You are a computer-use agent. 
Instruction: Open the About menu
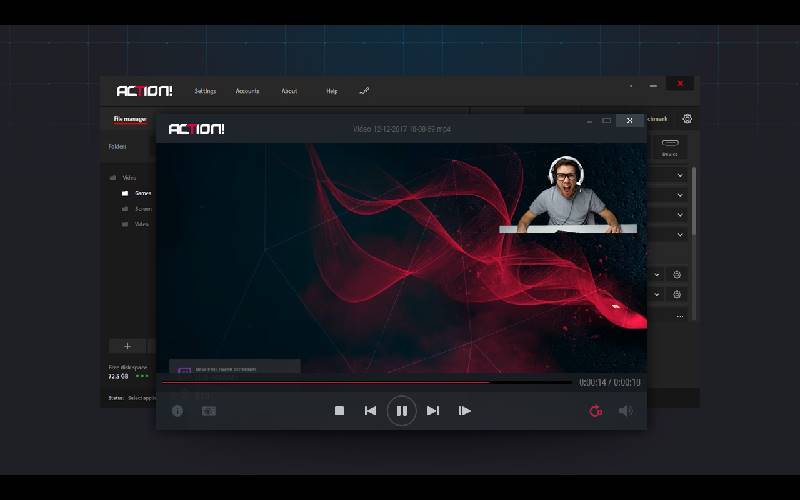pos(289,91)
